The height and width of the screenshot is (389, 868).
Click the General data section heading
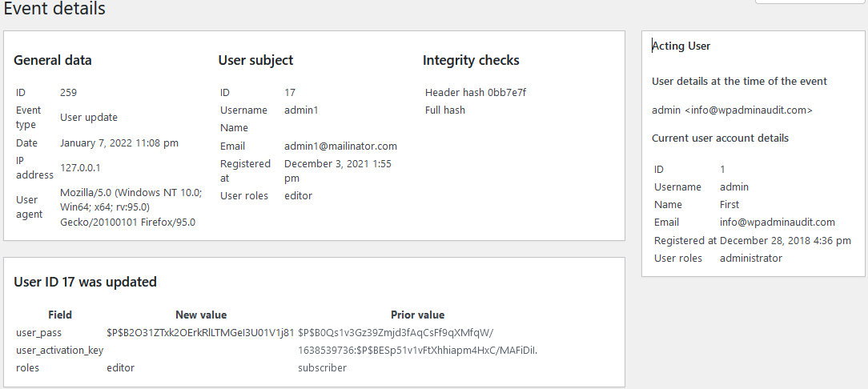click(53, 60)
